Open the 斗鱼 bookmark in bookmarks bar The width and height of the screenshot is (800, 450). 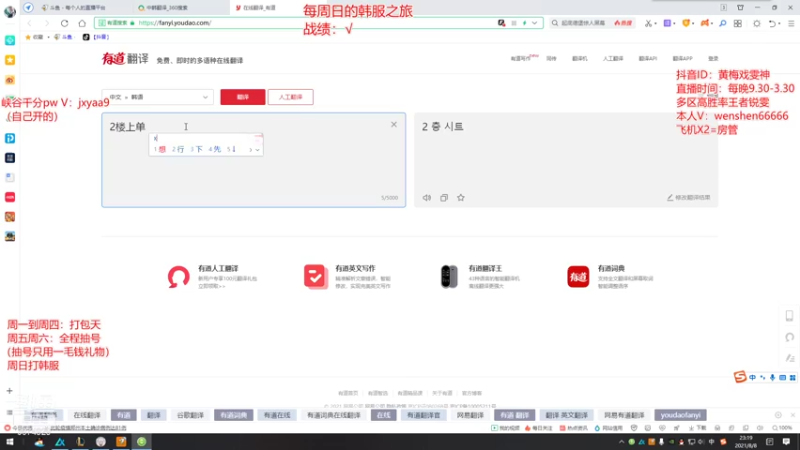click(x=64, y=37)
